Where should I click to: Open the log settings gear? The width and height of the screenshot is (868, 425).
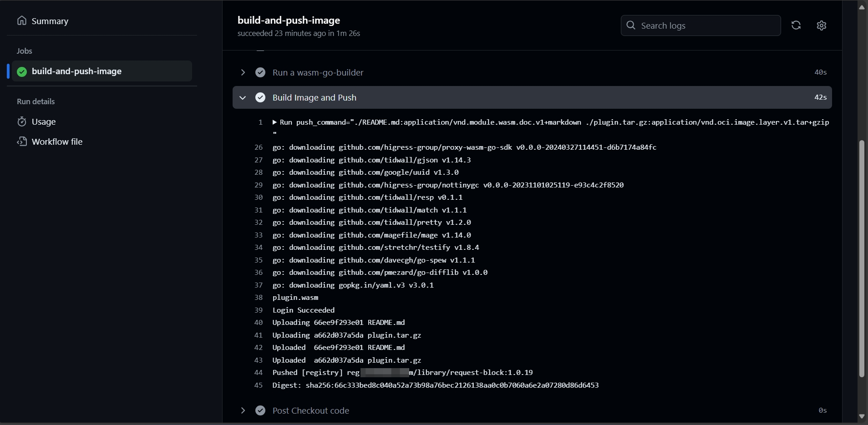coord(822,25)
